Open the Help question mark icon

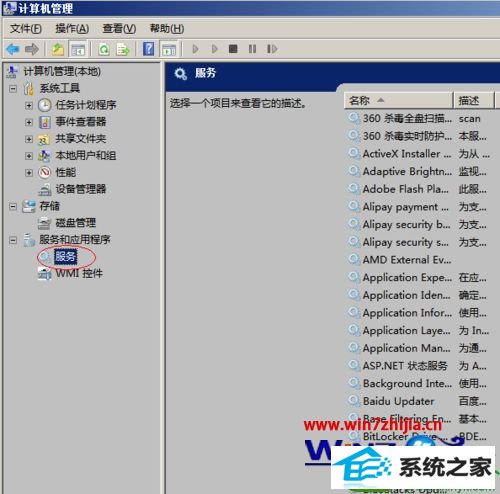[148, 49]
